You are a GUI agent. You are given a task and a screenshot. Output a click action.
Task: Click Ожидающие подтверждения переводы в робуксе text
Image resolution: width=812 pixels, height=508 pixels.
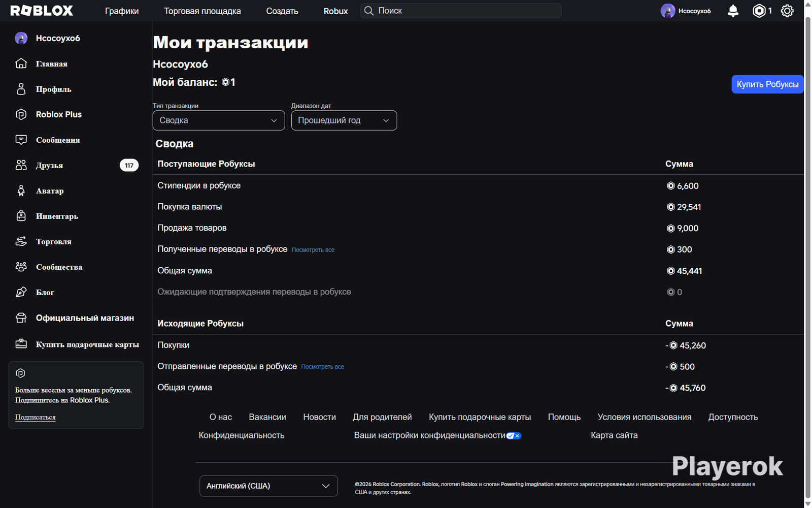pyautogui.click(x=254, y=292)
